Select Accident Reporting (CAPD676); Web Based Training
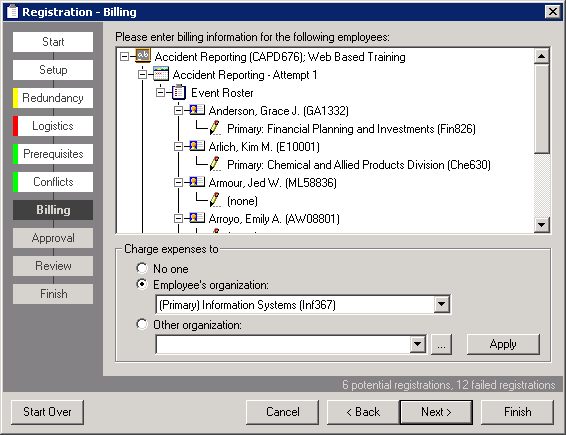 click(x=280, y=57)
